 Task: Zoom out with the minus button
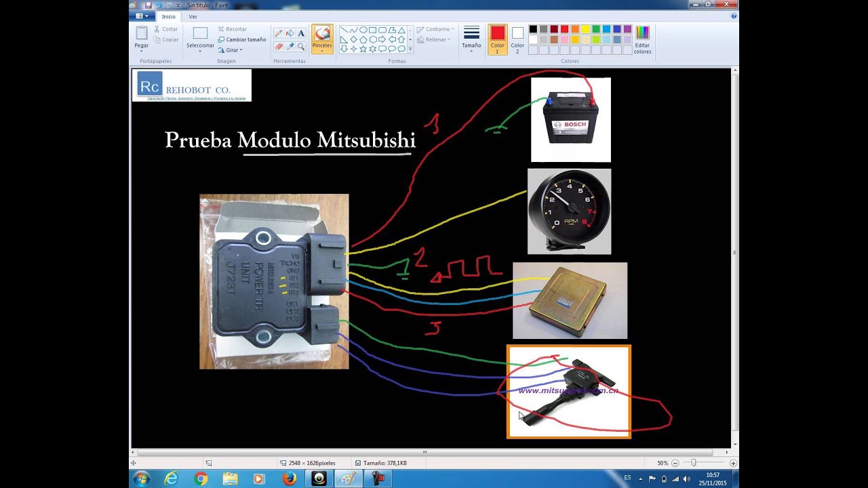point(675,463)
